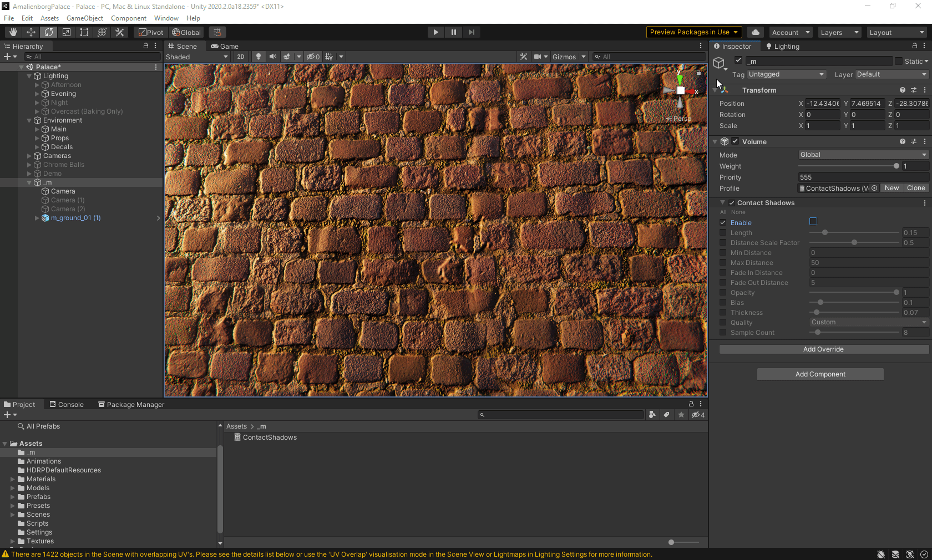
Task: Select the Rotate tool
Action: click(49, 32)
